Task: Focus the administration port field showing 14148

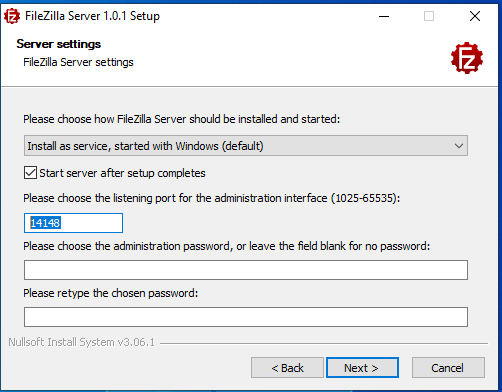Action: point(73,223)
